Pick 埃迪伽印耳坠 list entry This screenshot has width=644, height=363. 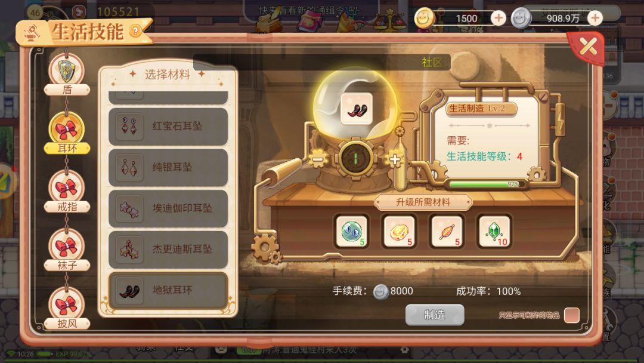(x=168, y=208)
